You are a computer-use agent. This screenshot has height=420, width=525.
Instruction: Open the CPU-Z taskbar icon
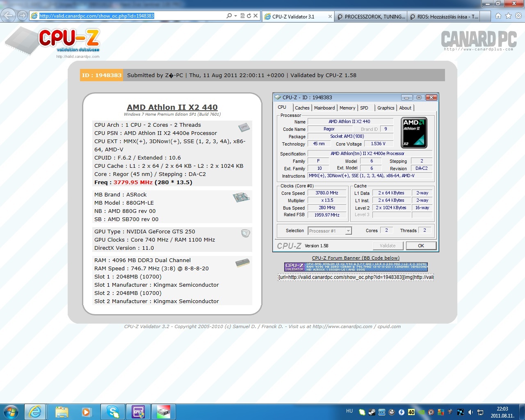click(138, 411)
